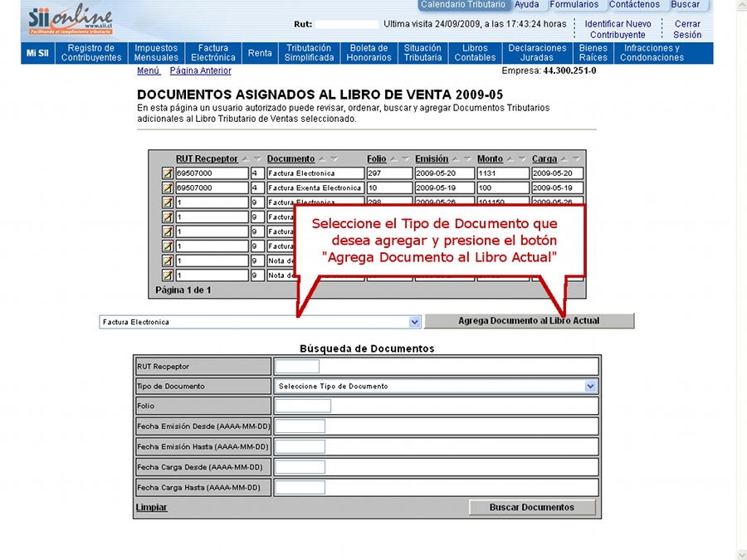Click the Emisión column header

tap(432, 159)
